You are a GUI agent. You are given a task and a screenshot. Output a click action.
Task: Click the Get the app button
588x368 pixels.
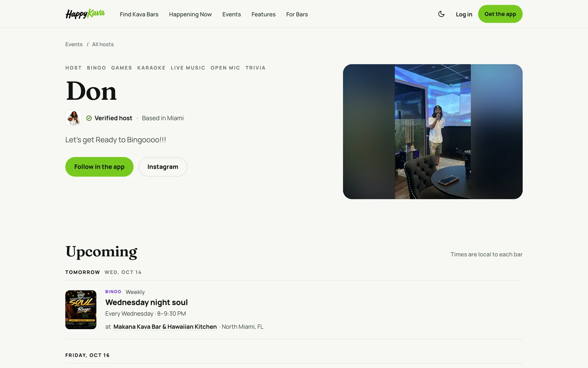click(x=500, y=14)
